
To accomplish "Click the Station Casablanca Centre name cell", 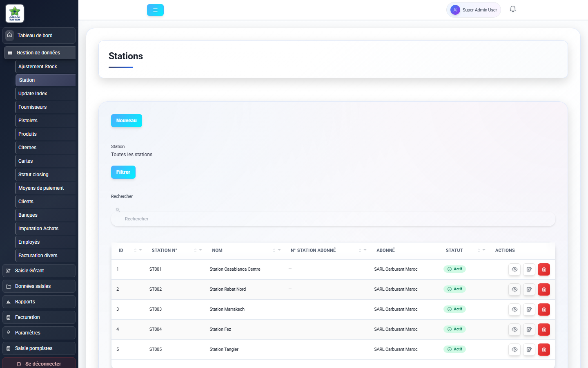I will click(x=235, y=269).
